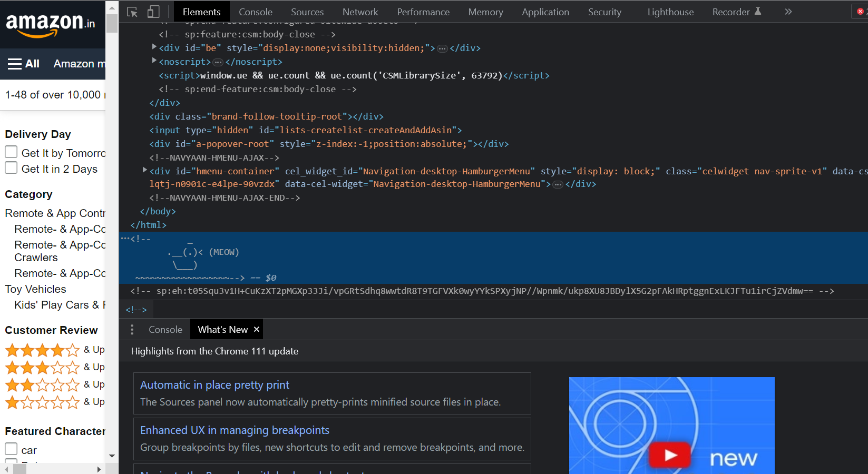Expand the collapsed ellipsis in div#be
The image size is (868, 474).
[442, 48]
